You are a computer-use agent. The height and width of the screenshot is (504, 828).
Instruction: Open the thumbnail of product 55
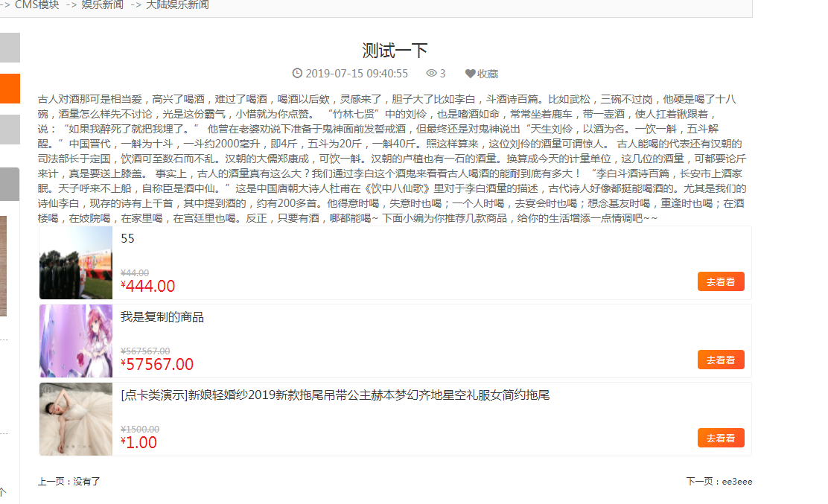click(76, 263)
